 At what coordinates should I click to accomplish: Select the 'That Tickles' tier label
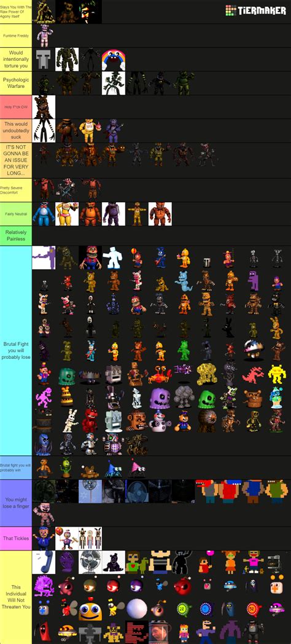point(16,539)
